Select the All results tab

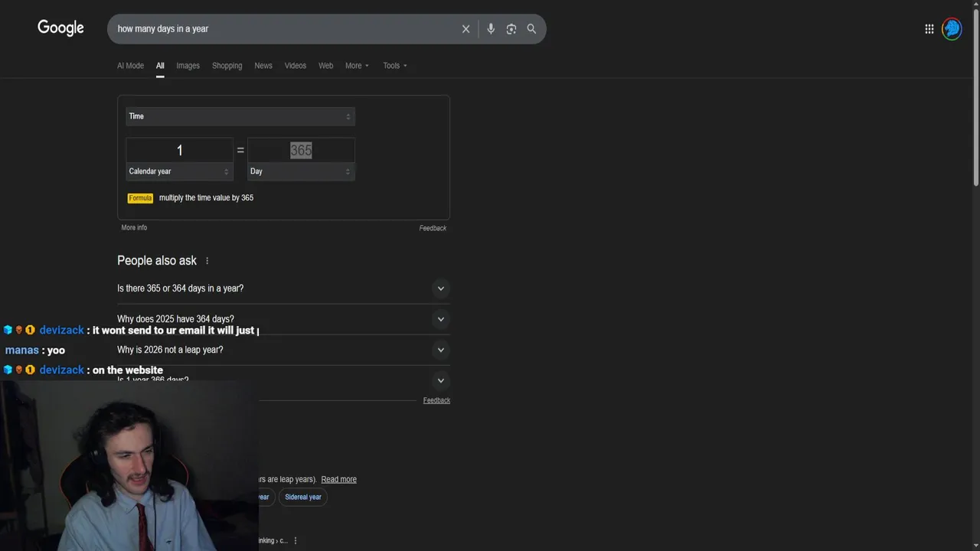point(160,66)
